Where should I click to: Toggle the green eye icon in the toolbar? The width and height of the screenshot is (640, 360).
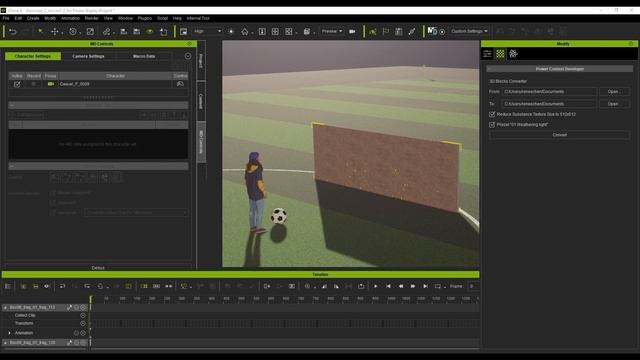click(150, 31)
